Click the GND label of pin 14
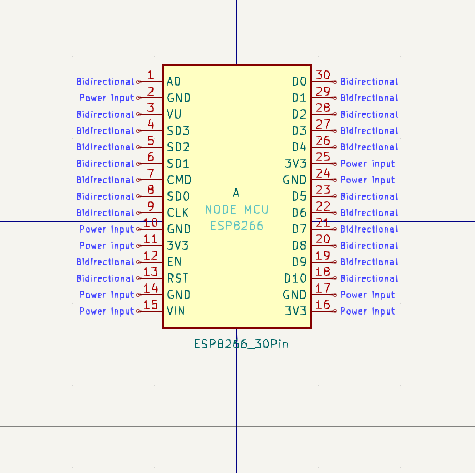This screenshot has height=473, width=475. tap(179, 295)
